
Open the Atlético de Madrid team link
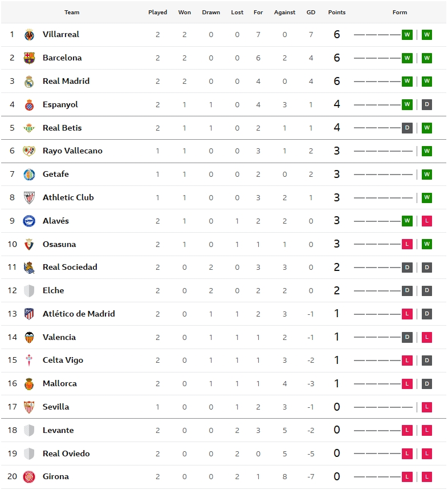(x=79, y=314)
